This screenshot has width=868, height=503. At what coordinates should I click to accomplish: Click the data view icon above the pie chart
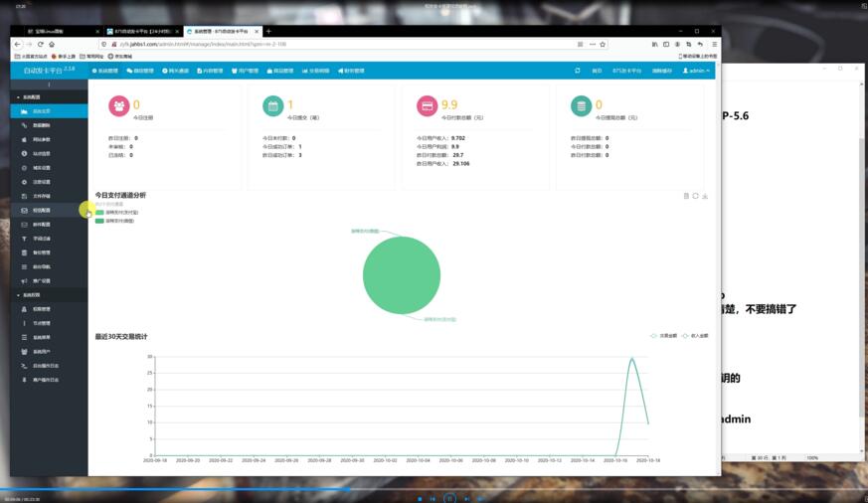pyautogui.click(x=686, y=196)
